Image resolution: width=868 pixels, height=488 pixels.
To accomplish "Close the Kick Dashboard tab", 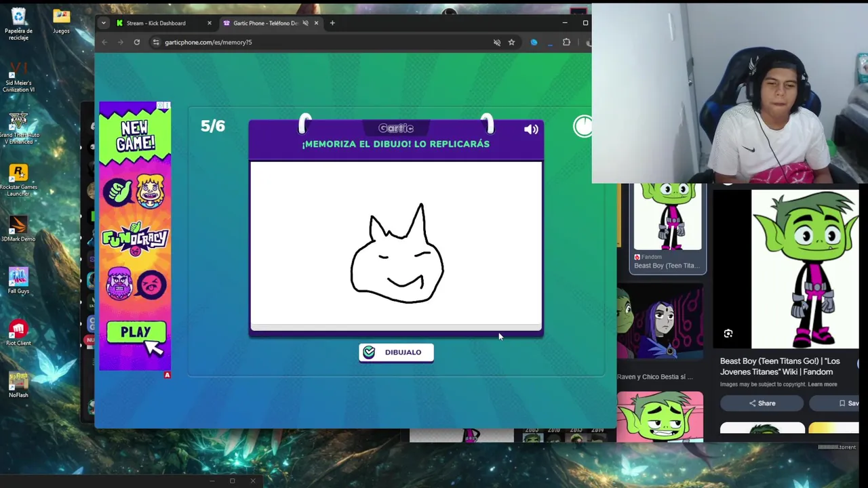I will [x=210, y=23].
